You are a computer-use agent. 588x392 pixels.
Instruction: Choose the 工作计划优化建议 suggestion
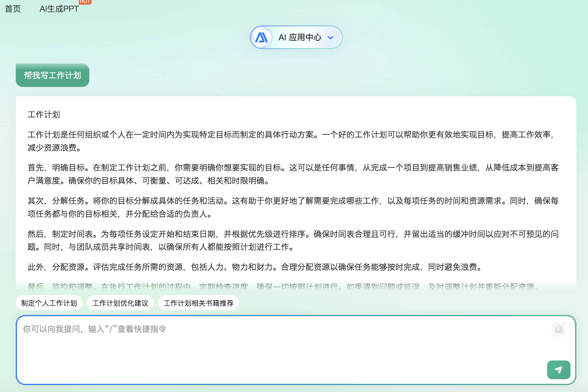(120, 303)
